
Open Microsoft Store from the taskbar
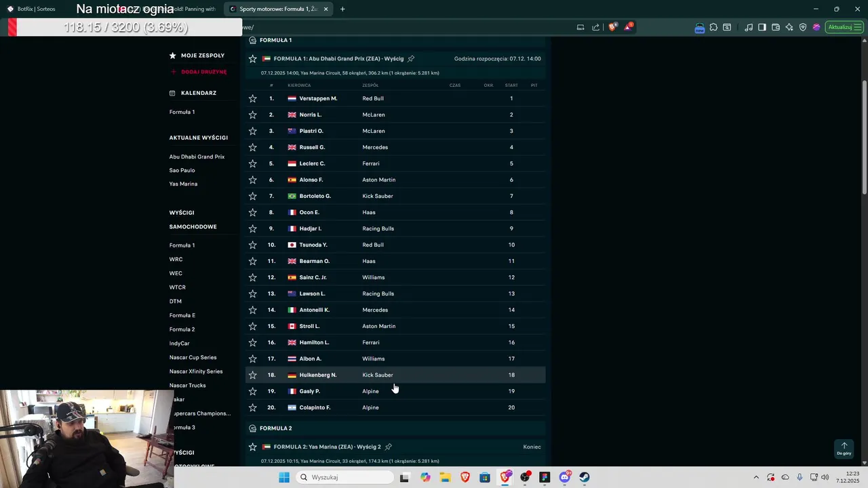pyautogui.click(x=485, y=477)
